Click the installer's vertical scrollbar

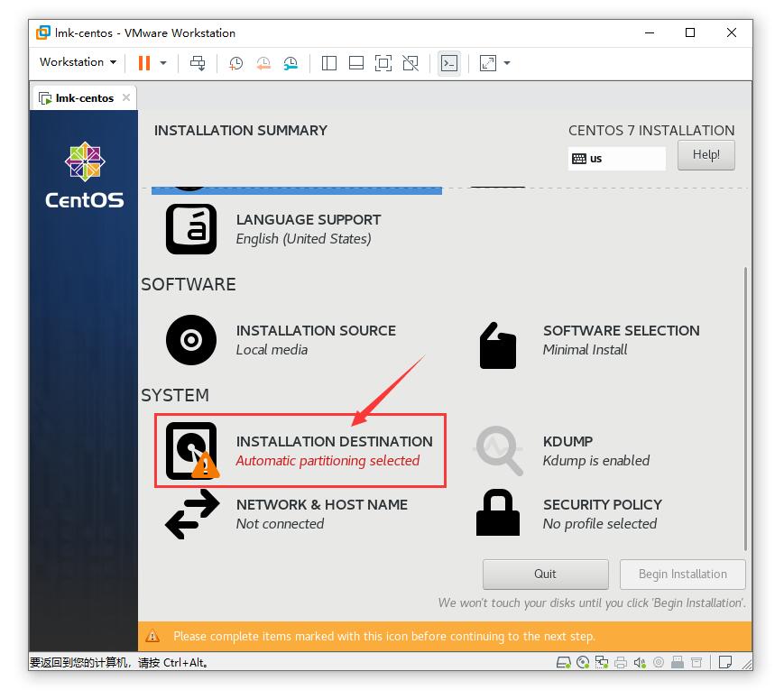pyautogui.click(x=745, y=409)
